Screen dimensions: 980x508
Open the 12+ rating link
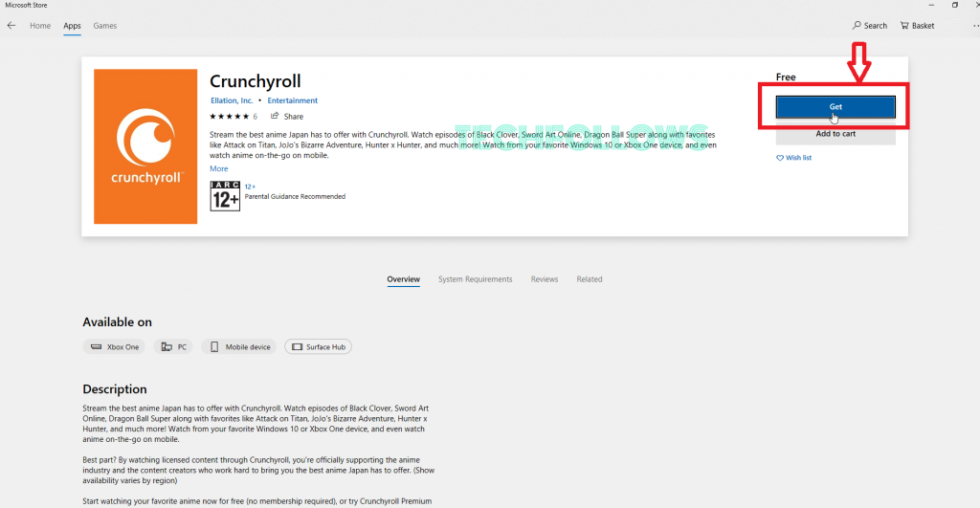tap(250, 187)
